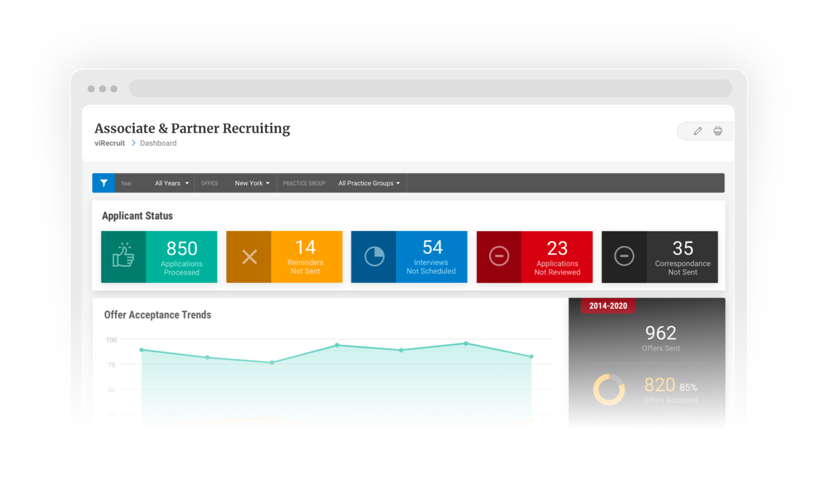
Task: Open the All Years dropdown
Action: (171, 183)
